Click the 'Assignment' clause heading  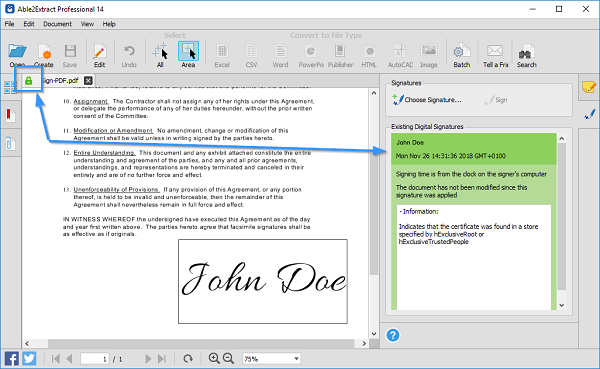tap(91, 101)
